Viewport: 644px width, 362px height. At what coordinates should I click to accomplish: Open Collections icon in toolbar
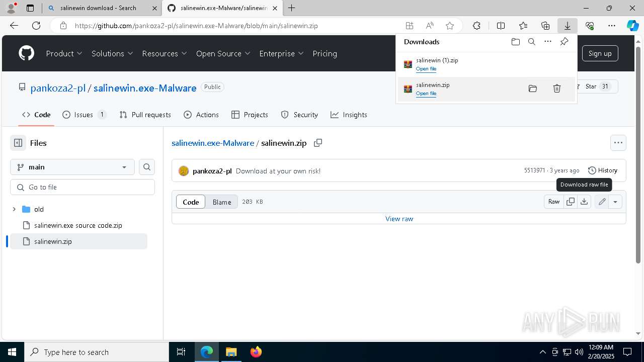(x=545, y=26)
